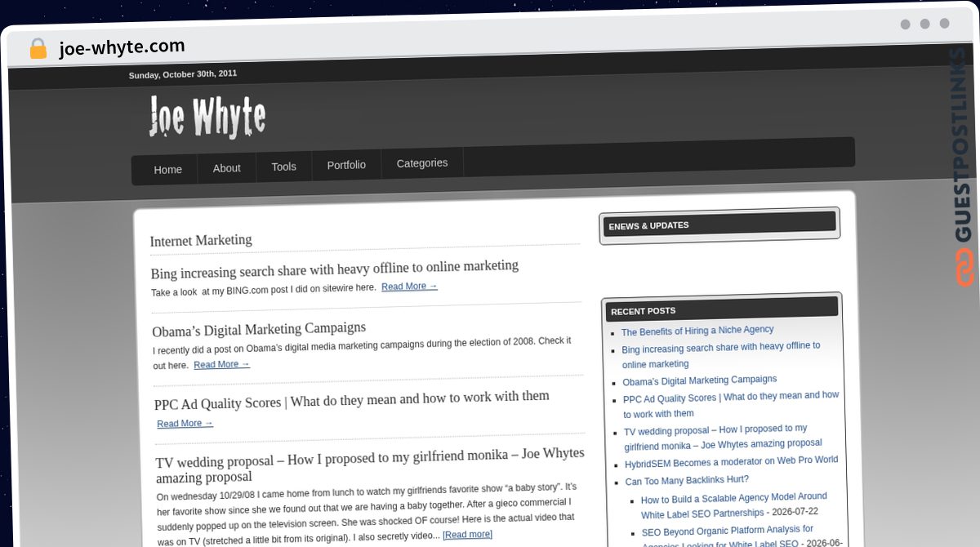Viewport: 980px width, 547px height.
Task: Open HybridSEM Becomes a moderator on Web Pro World
Action: pyautogui.click(x=732, y=462)
